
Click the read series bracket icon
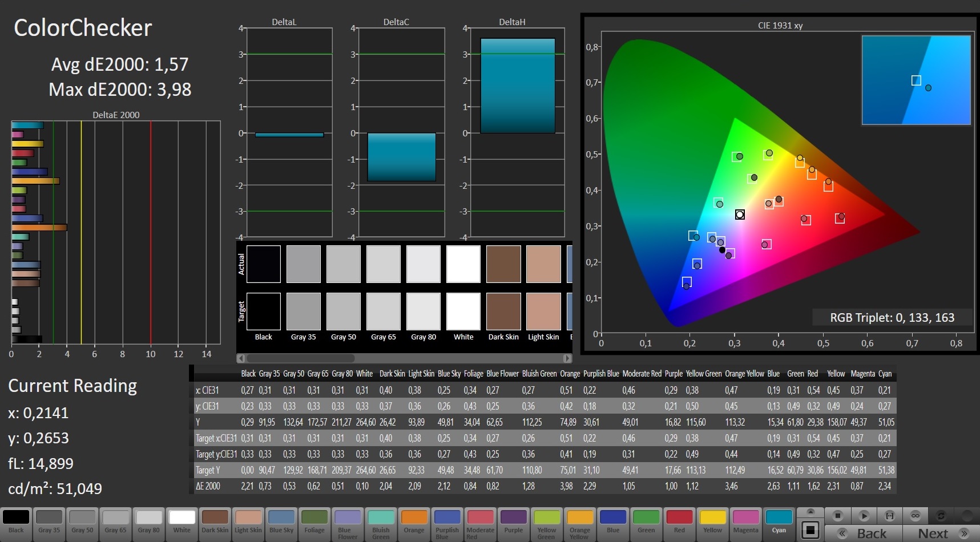coord(889,516)
